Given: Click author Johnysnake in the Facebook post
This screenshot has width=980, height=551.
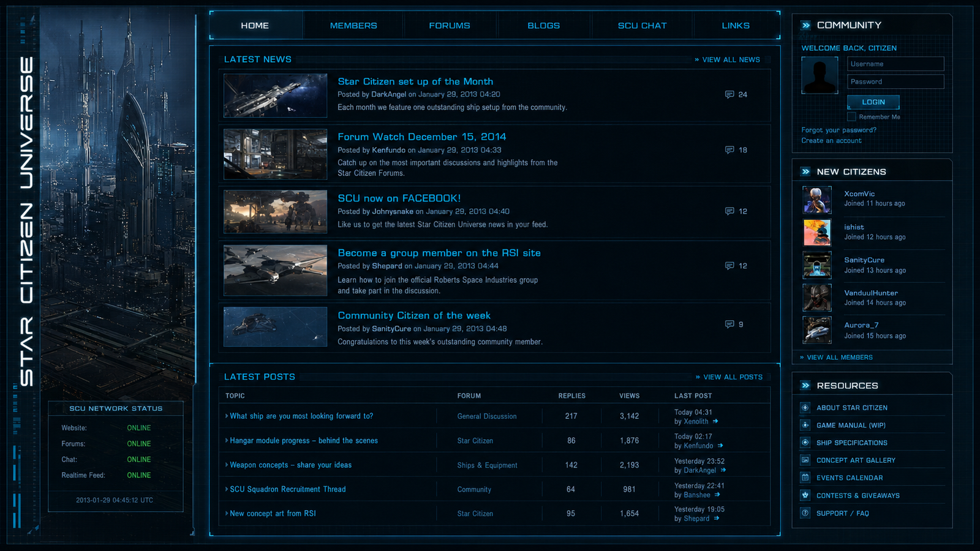Looking at the screenshot, I should tap(393, 211).
